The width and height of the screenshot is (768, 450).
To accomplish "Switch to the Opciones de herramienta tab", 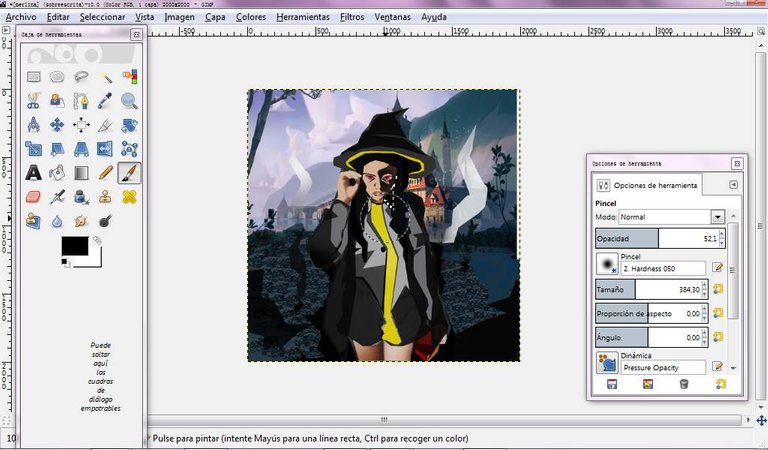I will (x=647, y=185).
